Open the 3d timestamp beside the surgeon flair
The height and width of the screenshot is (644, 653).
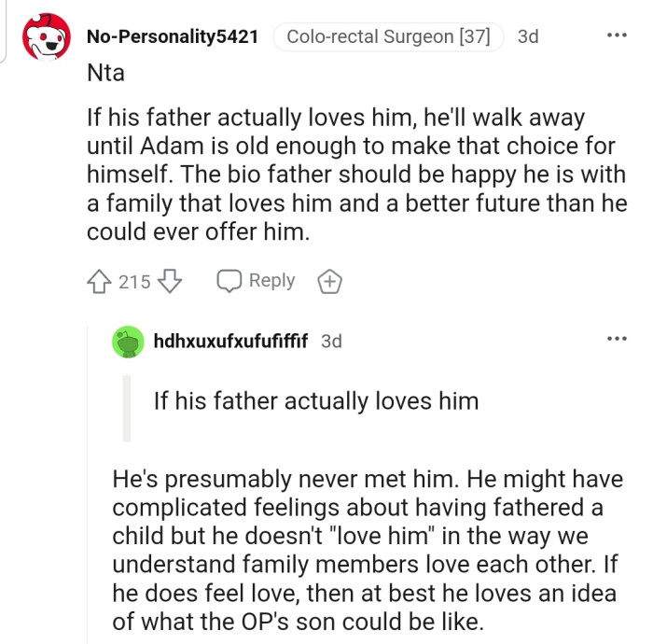(528, 37)
